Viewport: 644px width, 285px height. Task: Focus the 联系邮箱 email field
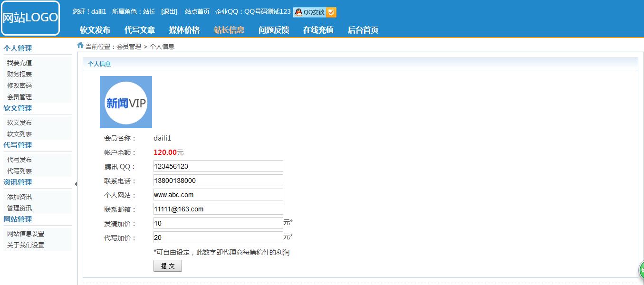tap(218, 209)
